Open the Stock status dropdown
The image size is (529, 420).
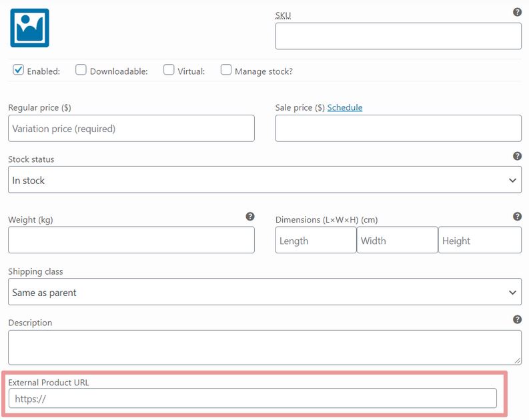click(x=265, y=179)
